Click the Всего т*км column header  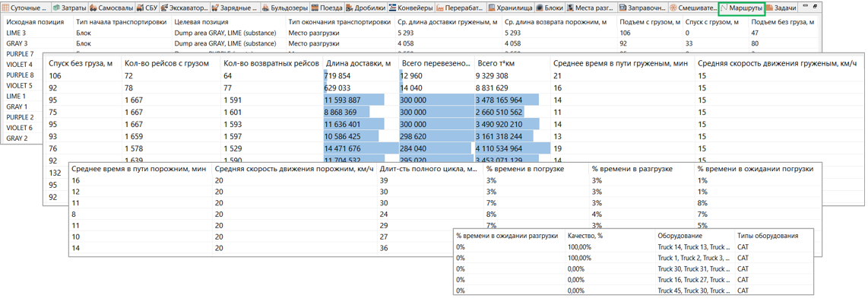click(x=512, y=64)
